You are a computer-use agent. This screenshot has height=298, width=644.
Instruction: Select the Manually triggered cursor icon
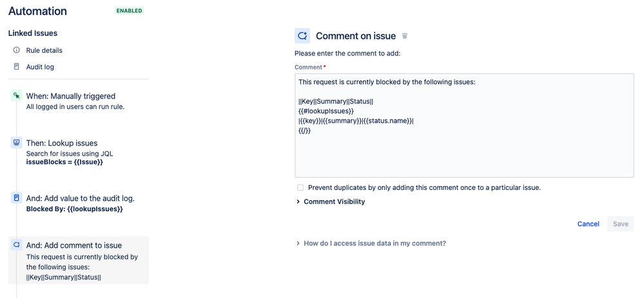(16, 96)
